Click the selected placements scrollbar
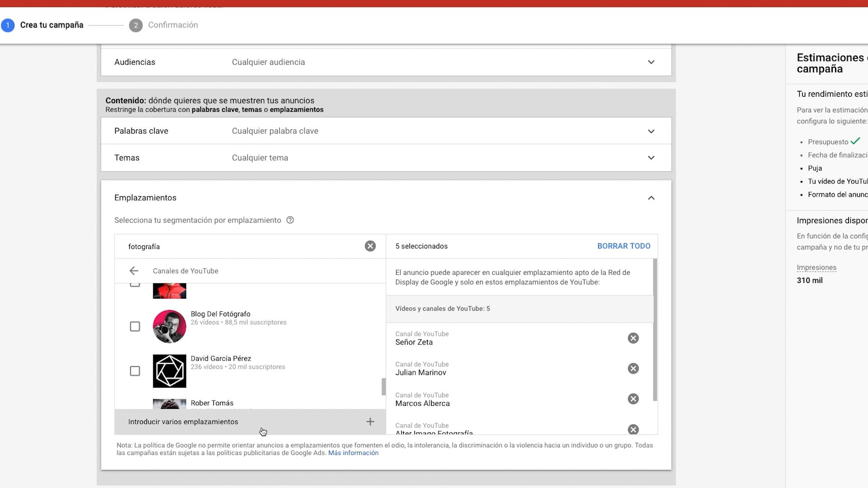 (x=655, y=330)
